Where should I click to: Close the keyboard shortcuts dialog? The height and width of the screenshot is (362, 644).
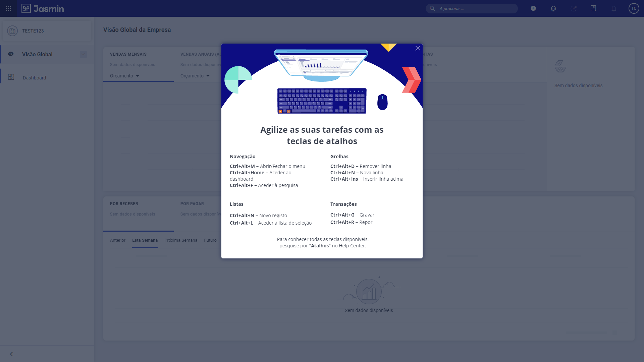pos(418,48)
